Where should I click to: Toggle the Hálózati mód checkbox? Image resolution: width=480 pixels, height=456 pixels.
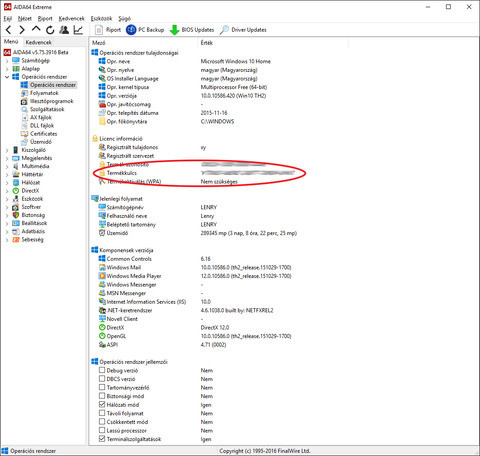pyautogui.click(x=102, y=404)
